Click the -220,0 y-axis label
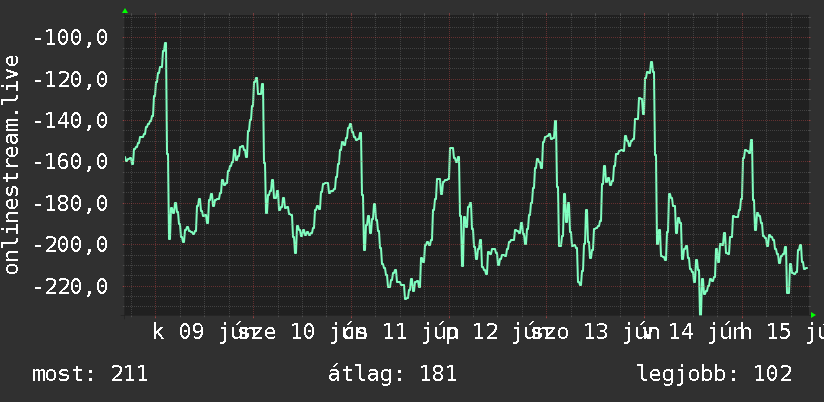Viewport: 824px width, 402px height. tap(70, 287)
